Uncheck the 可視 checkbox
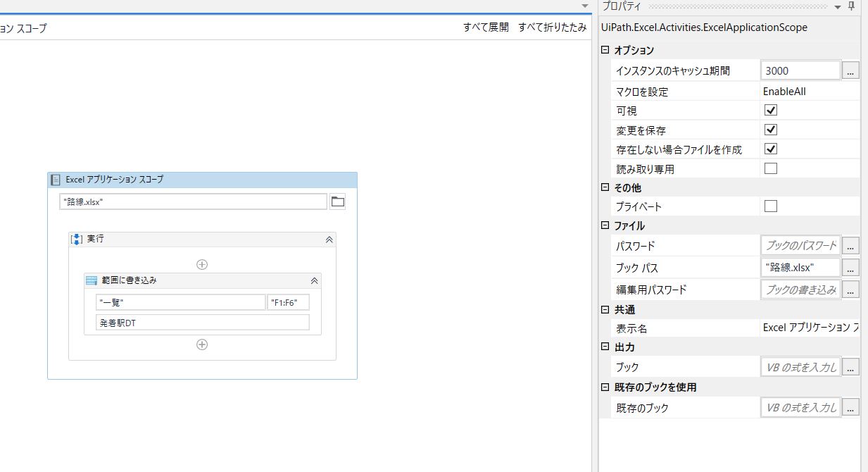Viewport: 868px width, 472px height. [771, 110]
